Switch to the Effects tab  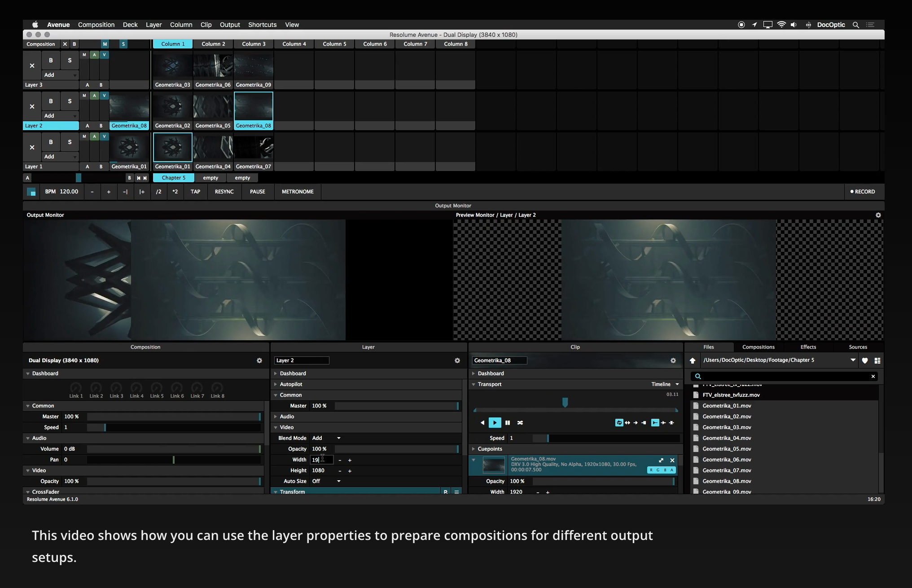[808, 347]
